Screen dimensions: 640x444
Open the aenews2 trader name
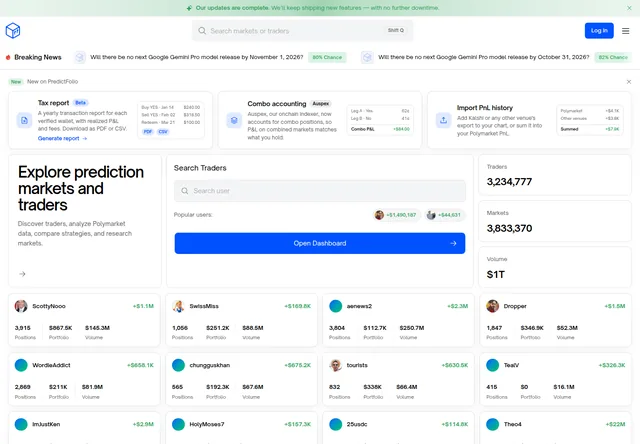[x=359, y=306]
